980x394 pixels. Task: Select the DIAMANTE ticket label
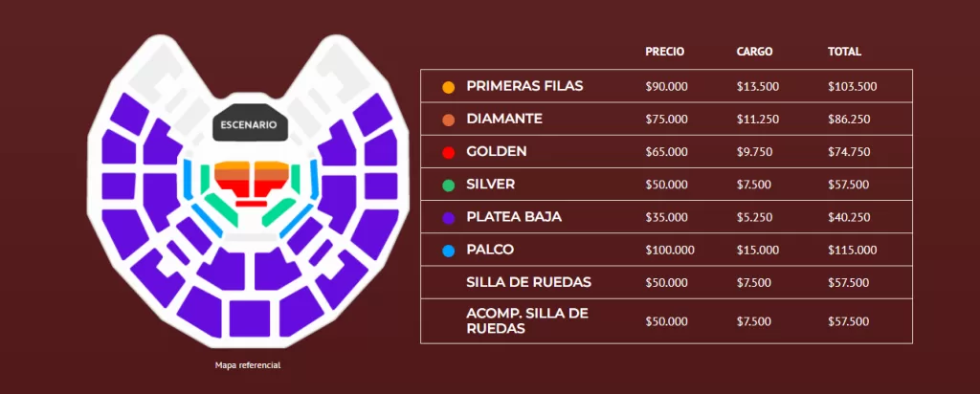504,119
